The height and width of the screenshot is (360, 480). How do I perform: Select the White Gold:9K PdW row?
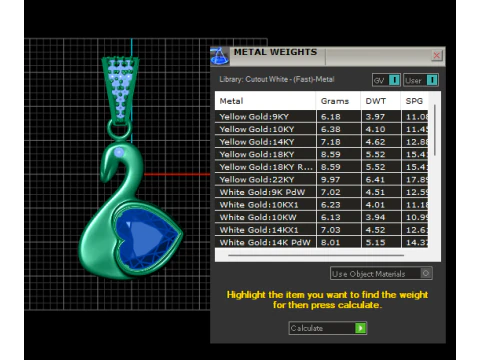(321, 192)
